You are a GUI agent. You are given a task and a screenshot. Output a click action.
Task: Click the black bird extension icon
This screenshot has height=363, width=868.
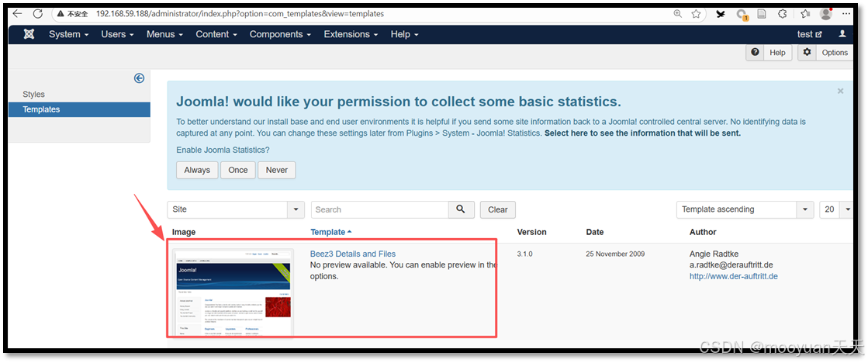pos(721,15)
